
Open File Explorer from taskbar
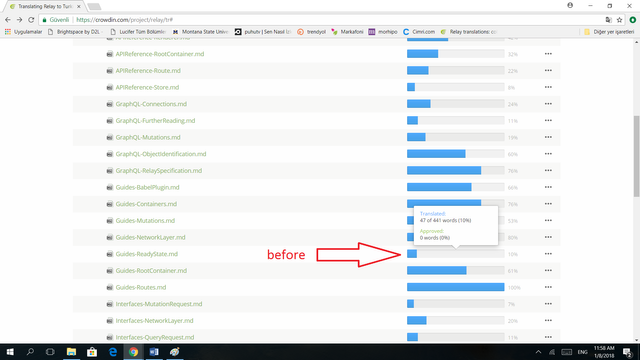tap(71, 352)
